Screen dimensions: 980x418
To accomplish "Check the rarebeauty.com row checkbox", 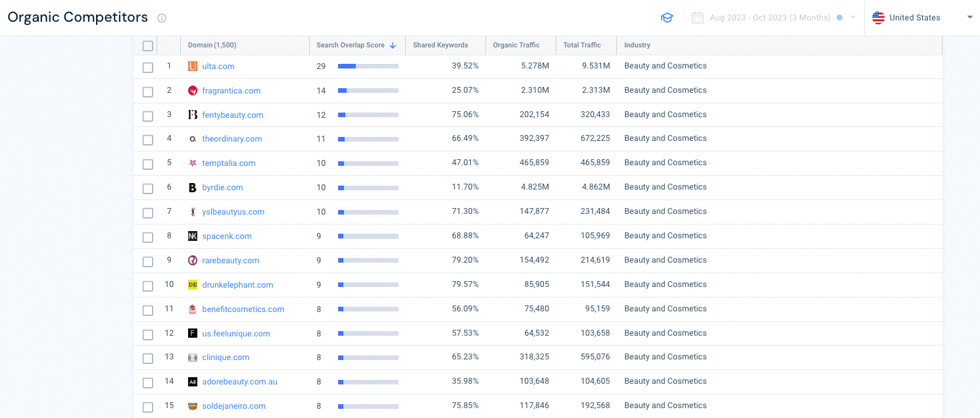I will [x=148, y=261].
